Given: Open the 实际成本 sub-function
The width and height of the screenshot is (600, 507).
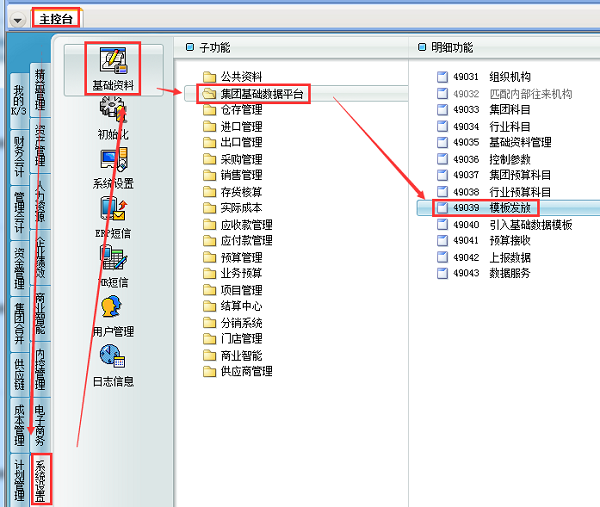Looking at the screenshot, I should pos(232,208).
